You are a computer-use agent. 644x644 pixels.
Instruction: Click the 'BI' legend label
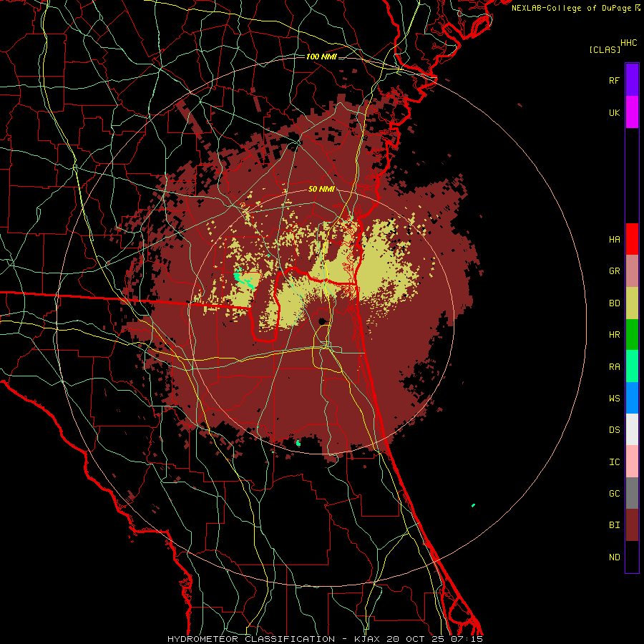click(614, 525)
